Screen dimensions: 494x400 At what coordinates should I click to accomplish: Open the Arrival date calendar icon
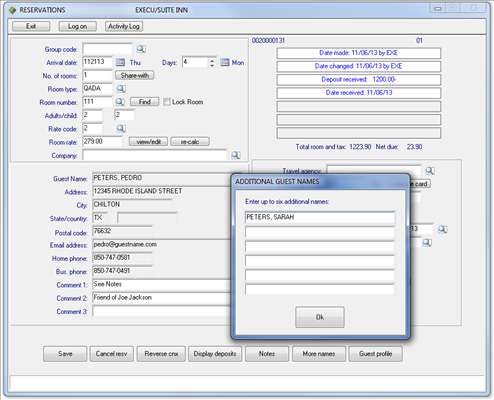coord(120,62)
